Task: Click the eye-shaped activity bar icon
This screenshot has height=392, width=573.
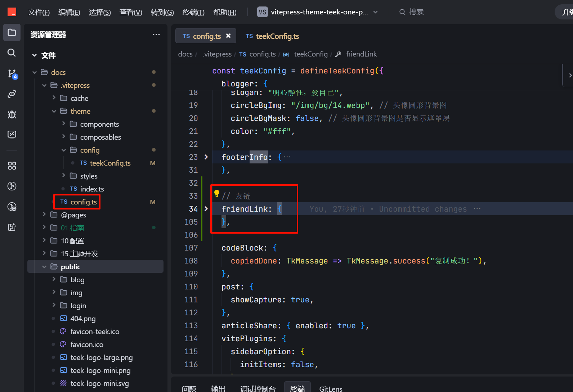Action: click(12, 94)
